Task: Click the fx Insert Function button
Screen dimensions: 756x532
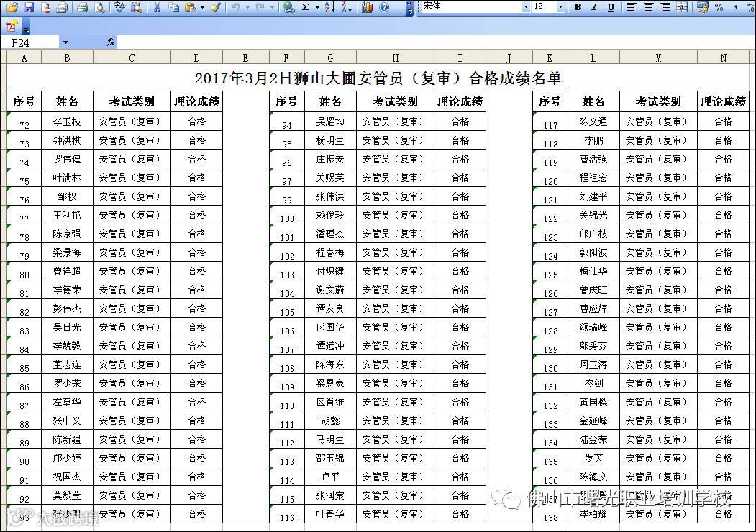Action: 110,42
